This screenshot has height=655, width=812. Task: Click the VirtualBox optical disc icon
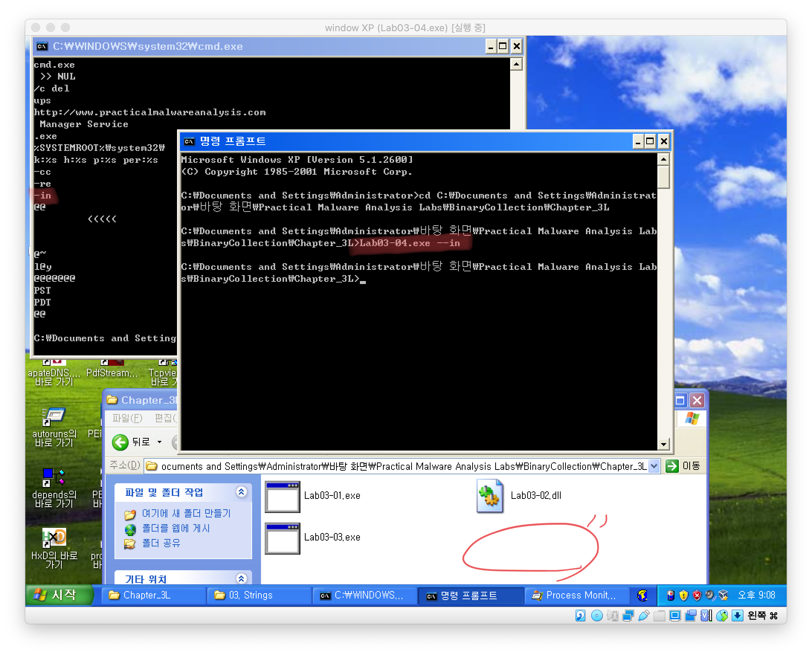tap(597, 616)
